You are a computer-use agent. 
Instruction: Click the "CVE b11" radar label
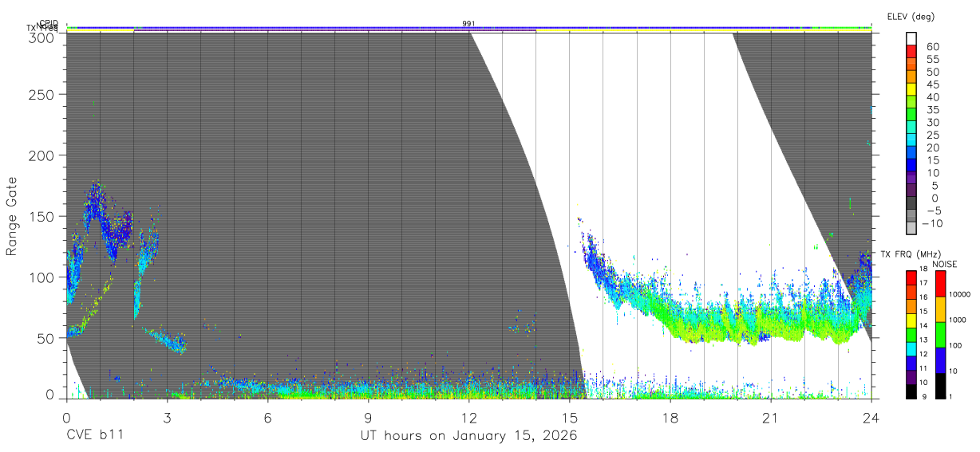[94, 436]
